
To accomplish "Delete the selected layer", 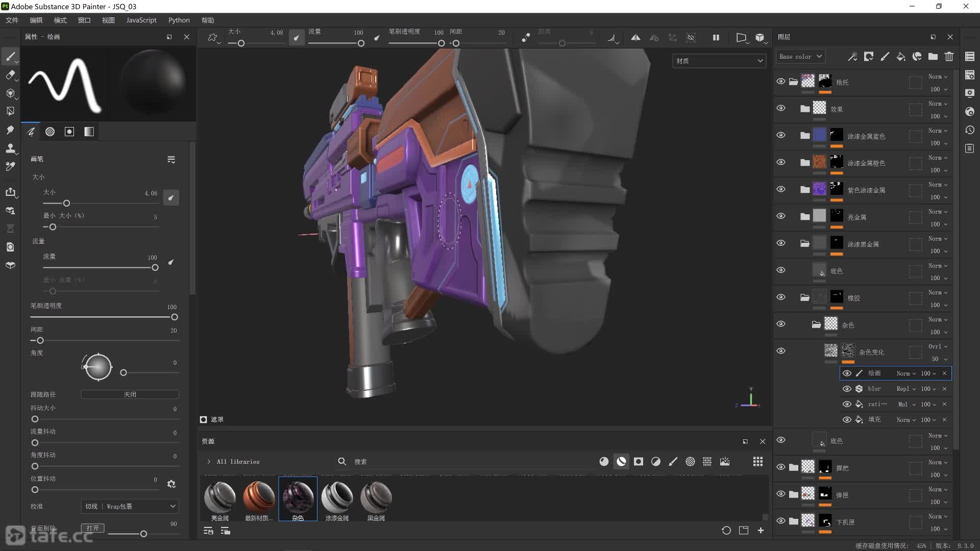I will (949, 57).
